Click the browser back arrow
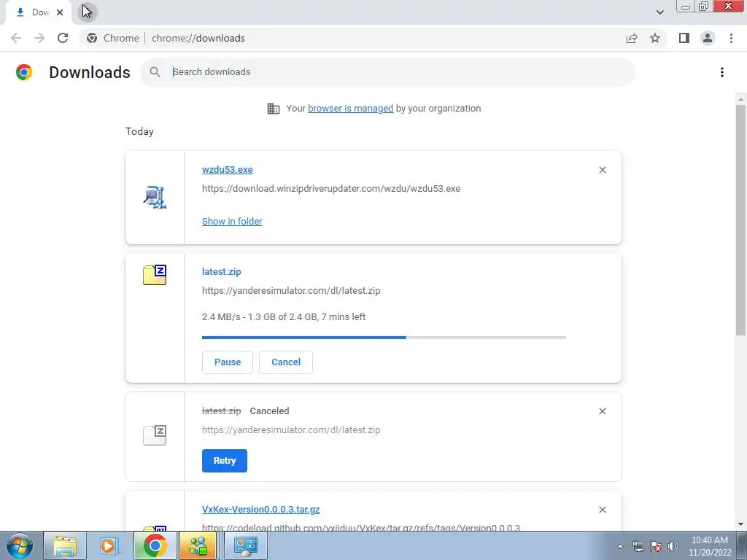Image resolution: width=747 pixels, height=560 pixels. [x=16, y=38]
